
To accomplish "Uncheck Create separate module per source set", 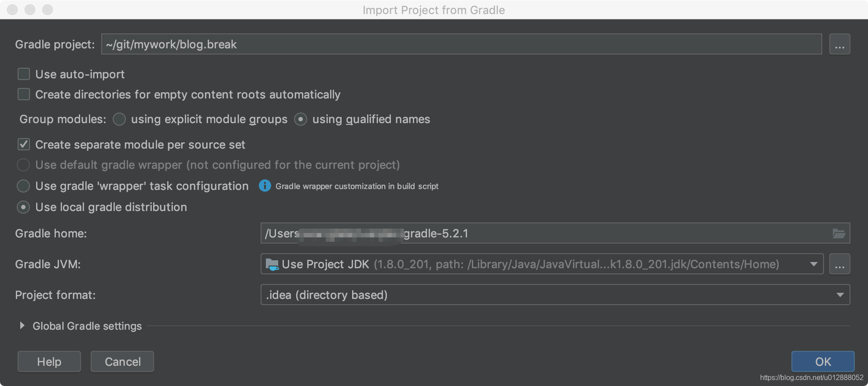I will pos(24,144).
